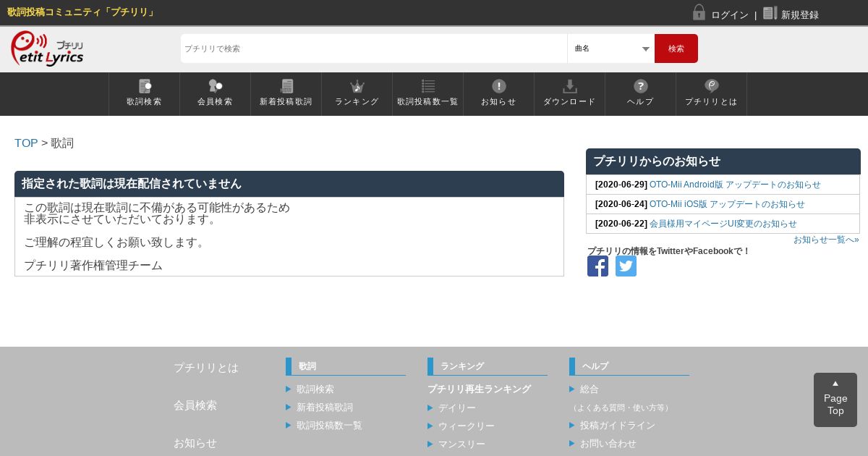Click the [2020-06-29] date text

(621, 185)
